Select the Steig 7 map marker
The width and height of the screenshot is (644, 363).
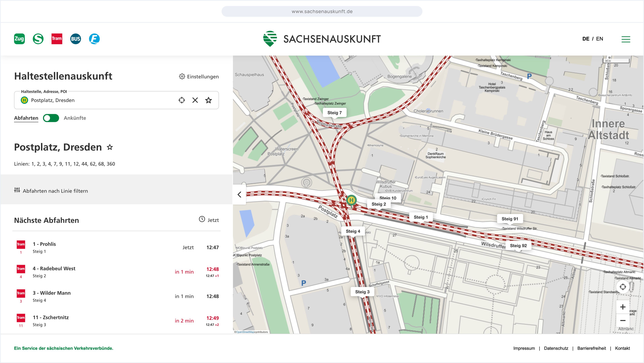pos(335,113)
